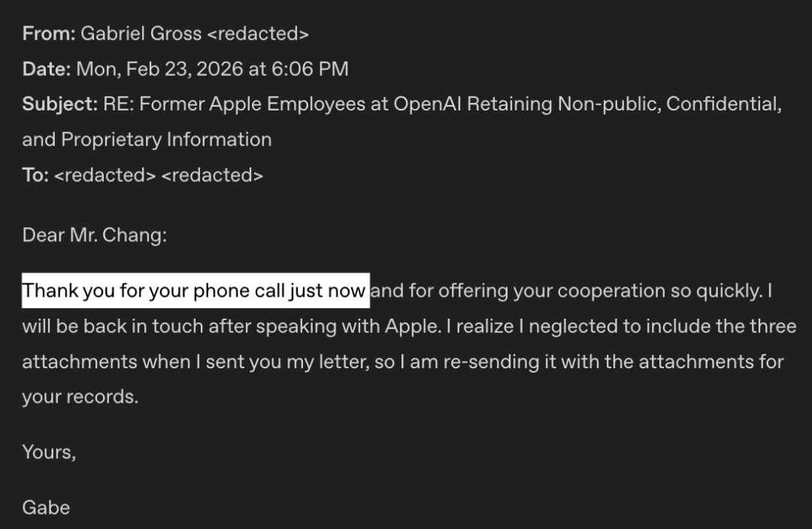The image size is (812, 529).
Task: Click the highlighted phrase about the phone call
Action: click(195, 290)
